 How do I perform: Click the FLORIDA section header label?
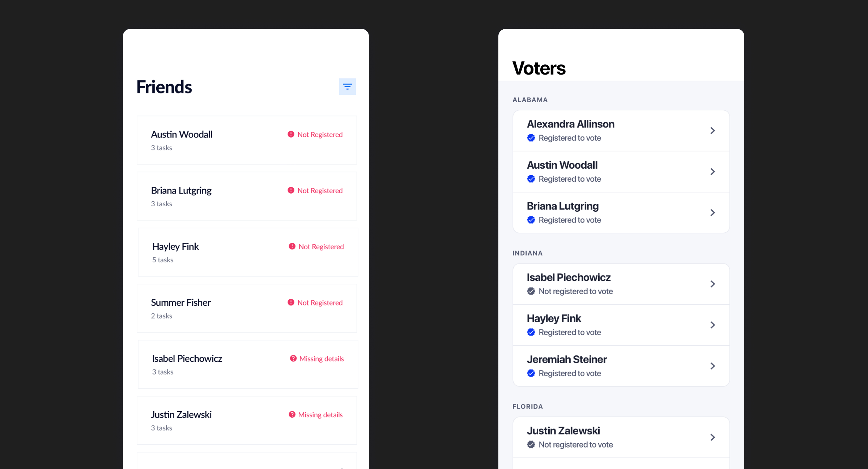[x=528, y=407]
